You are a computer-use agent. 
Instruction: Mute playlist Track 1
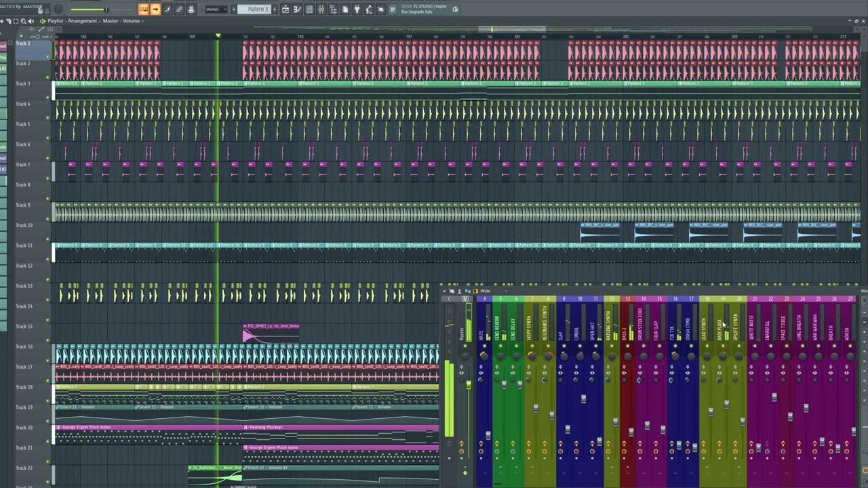(47, 56)
